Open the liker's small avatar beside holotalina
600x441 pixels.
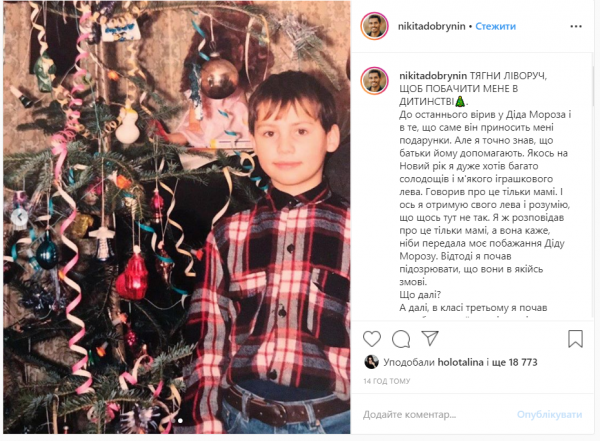(x=371, y=362)
